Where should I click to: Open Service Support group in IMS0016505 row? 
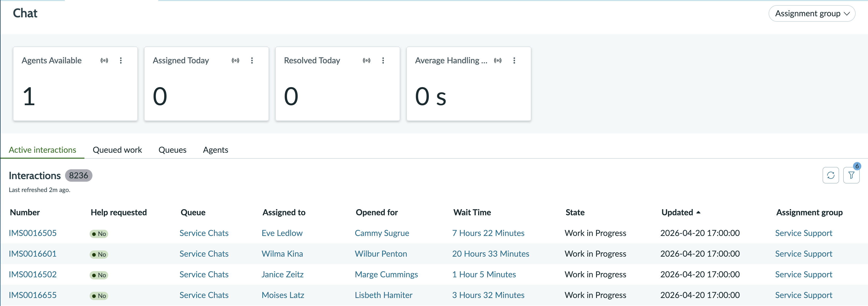[804, 233]
